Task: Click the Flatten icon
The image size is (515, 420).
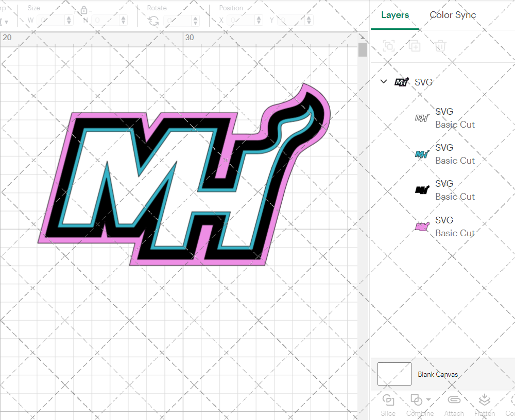Action: [x=485, y=399]
